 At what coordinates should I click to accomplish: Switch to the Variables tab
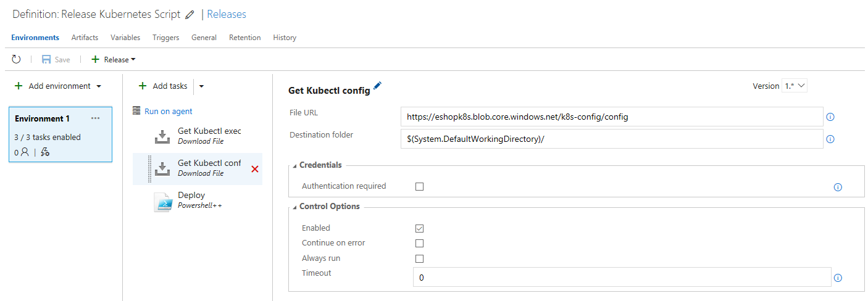[x=125, y=38]
